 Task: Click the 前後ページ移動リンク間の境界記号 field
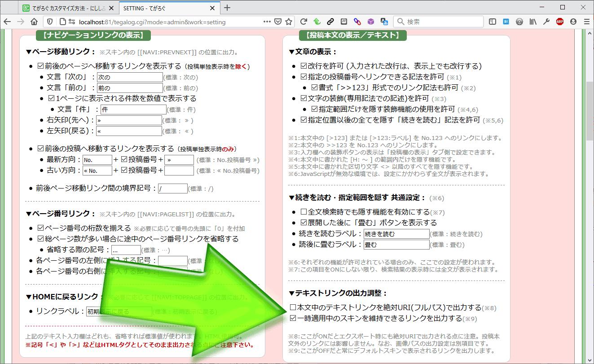[x=173, y=189]
